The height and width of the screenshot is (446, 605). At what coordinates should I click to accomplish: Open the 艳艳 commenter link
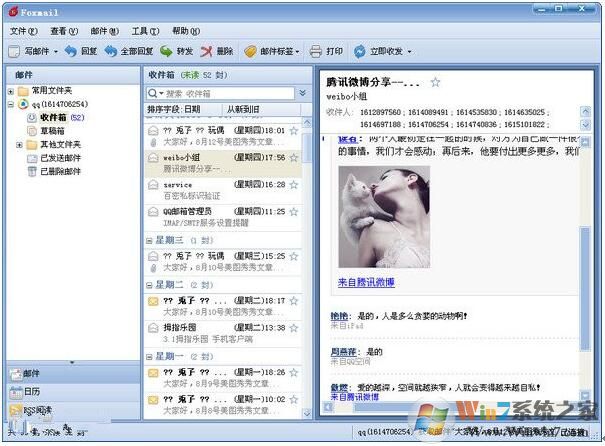click(340, 316)
